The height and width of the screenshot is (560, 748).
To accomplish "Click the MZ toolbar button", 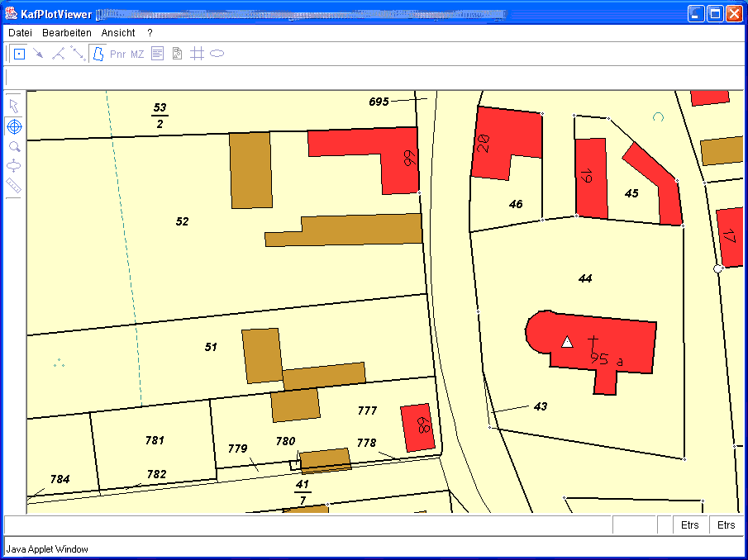I will tap(137, 54).
